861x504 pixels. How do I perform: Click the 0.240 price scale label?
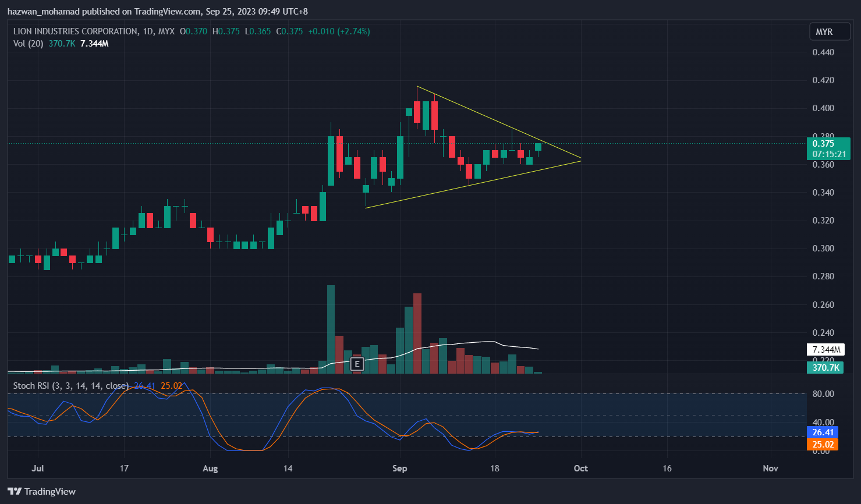pyautogui.click(x=823, y=333)
